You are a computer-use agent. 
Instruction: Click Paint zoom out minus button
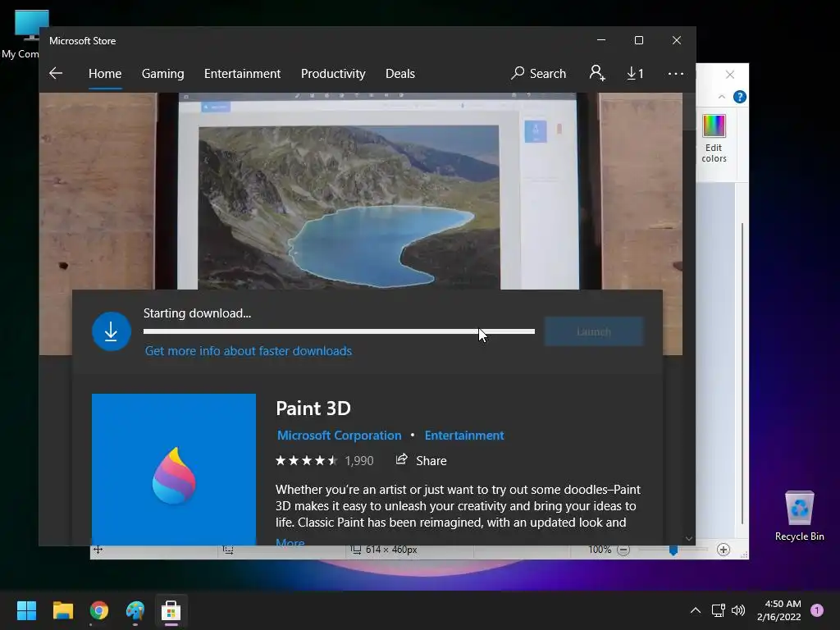[623, 550]
